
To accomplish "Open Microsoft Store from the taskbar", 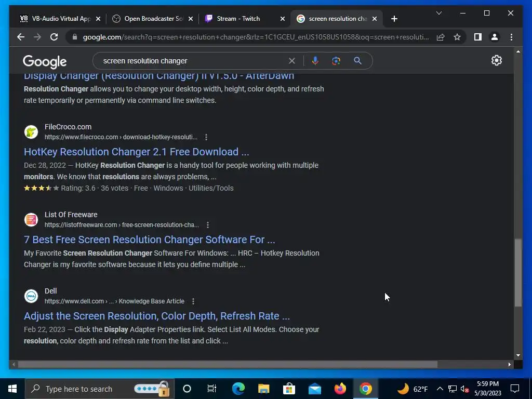I will tap(289, 389).
